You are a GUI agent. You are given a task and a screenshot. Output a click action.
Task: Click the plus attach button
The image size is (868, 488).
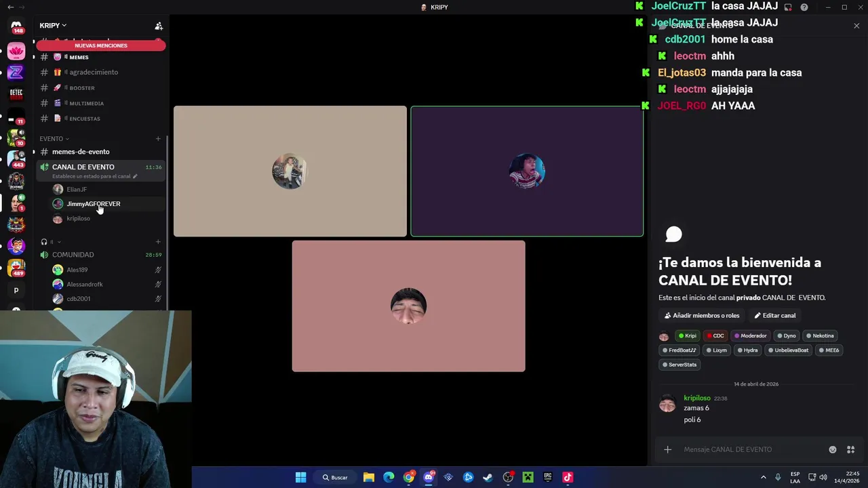tap(667, 449)
